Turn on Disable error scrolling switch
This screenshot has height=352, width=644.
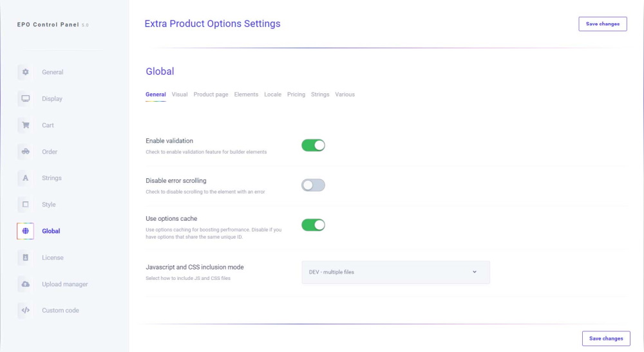(x=313, y=185)
